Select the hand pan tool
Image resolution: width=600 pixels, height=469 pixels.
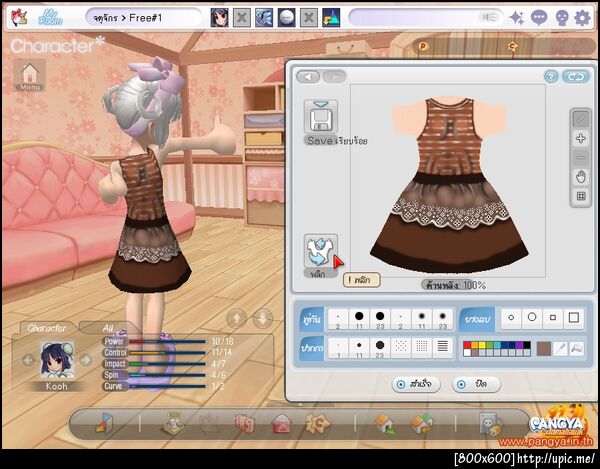(x=581, y=177)
